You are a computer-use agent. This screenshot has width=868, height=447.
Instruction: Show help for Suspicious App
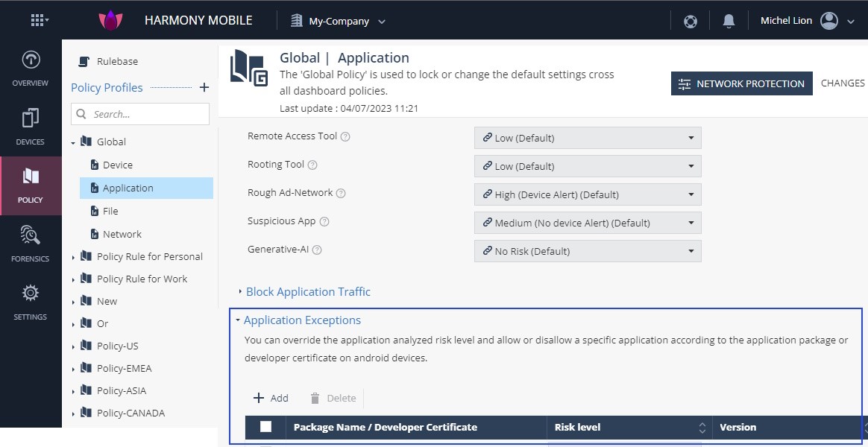[x=324, y=221]
